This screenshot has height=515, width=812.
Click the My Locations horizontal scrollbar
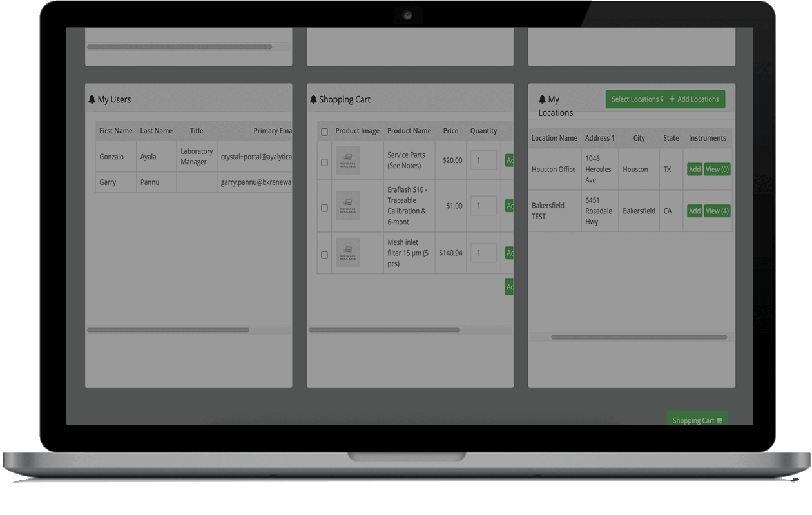pos(638,337)
